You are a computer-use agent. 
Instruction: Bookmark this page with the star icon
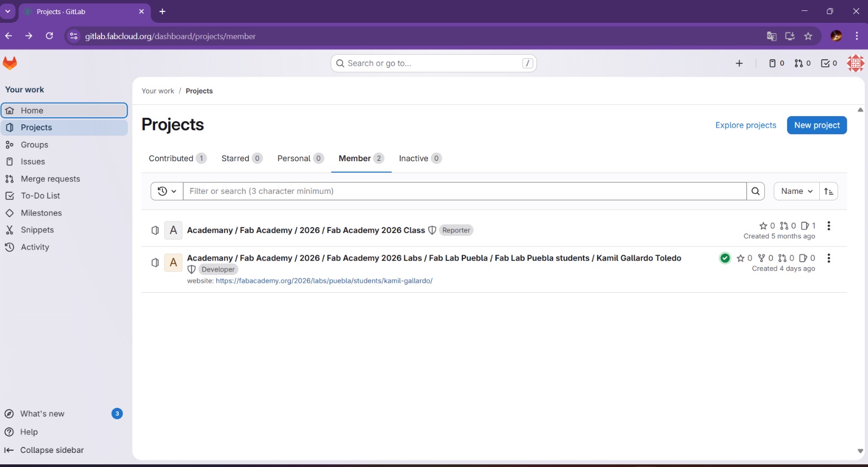[808, 36]
